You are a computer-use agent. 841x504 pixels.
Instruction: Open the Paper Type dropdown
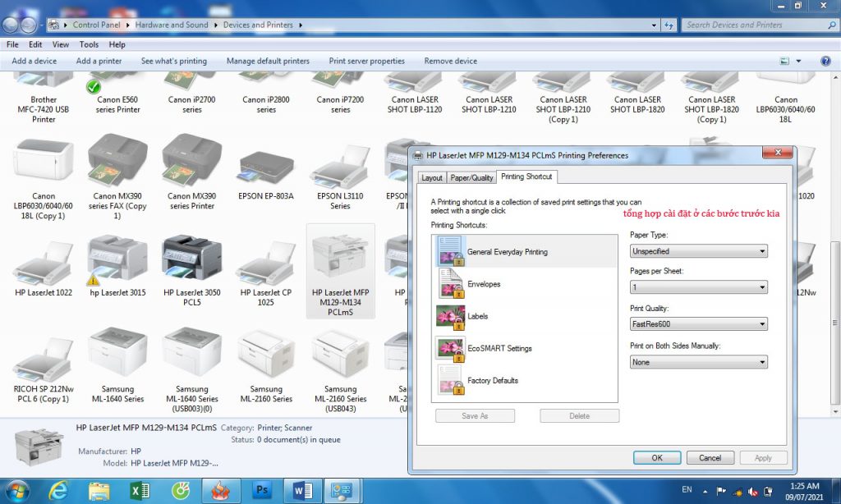pos(698,251)
